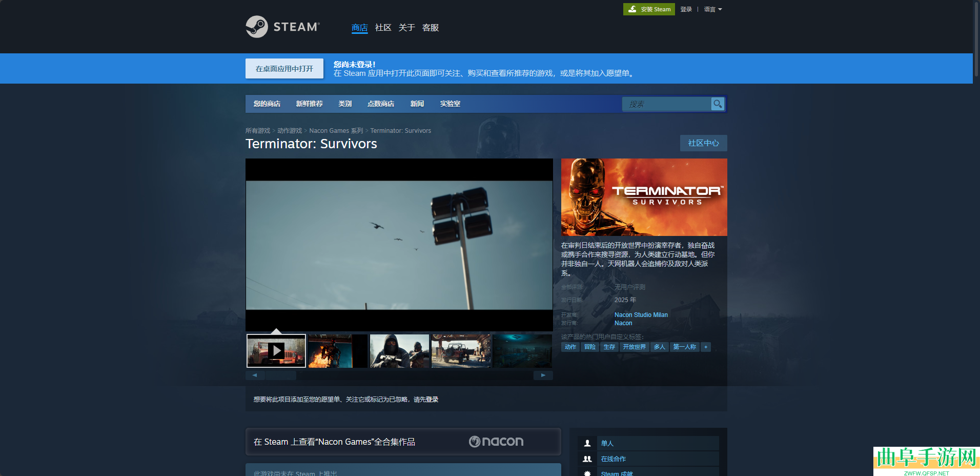980x476 pixels.
Task: Click the 所有游戏 breadcrumb link
Action: 258,131
